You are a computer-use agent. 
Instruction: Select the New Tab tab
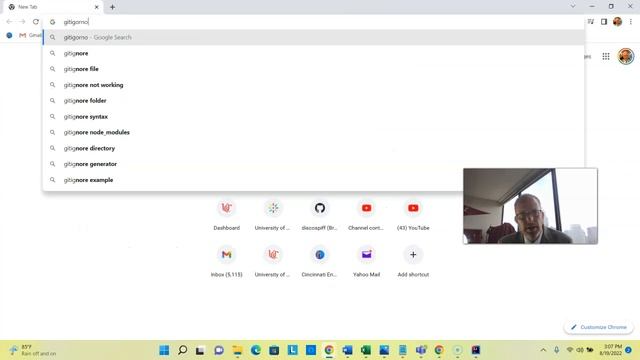pos(53,7)
